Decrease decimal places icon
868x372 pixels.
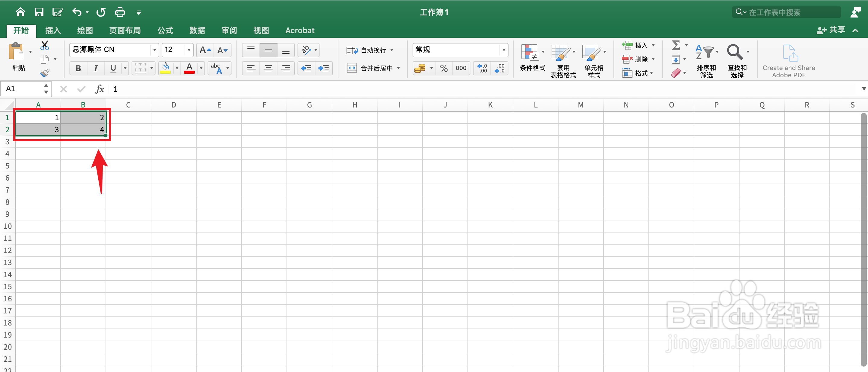click(x=500, y=69)
